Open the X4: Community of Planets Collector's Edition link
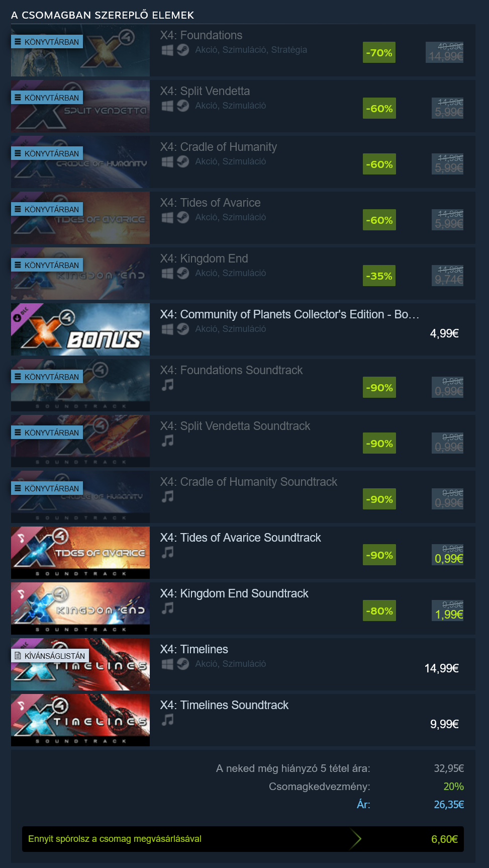 [289, 314]
